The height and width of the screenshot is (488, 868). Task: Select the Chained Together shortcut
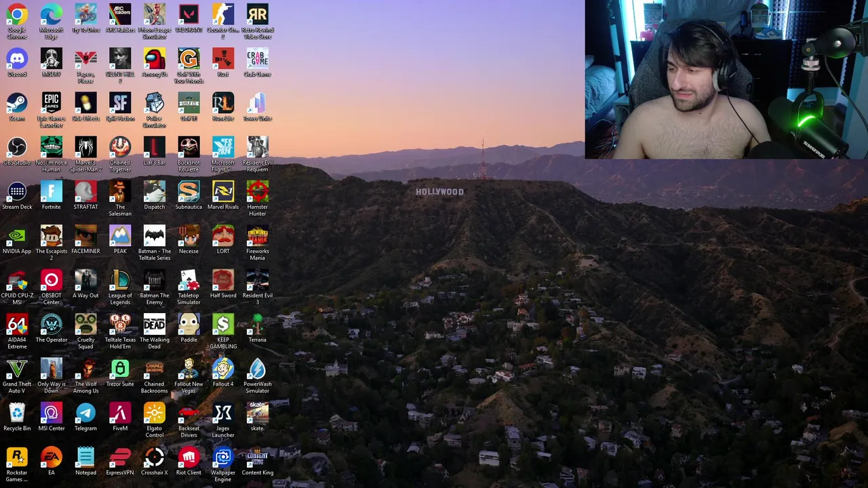pos(120,153)
